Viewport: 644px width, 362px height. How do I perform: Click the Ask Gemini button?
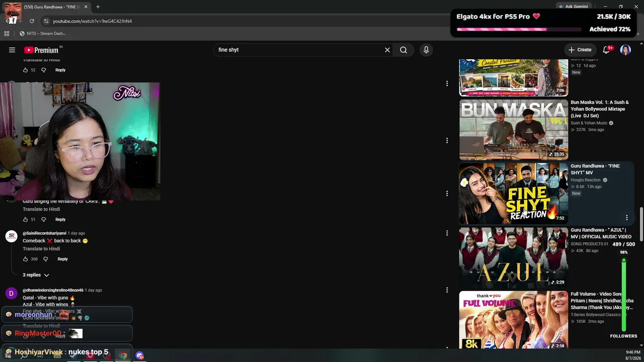pyautogui.click(x=573, y=7)
